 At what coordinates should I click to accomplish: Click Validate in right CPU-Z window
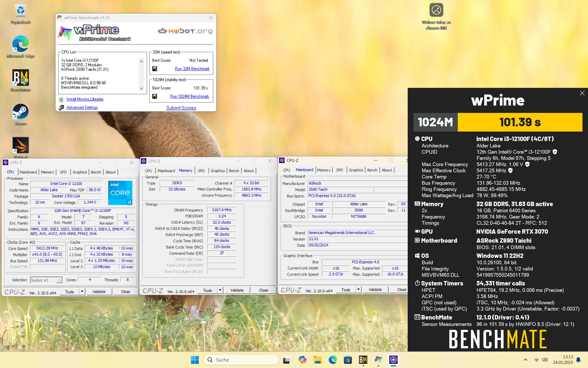click(375, 290)
